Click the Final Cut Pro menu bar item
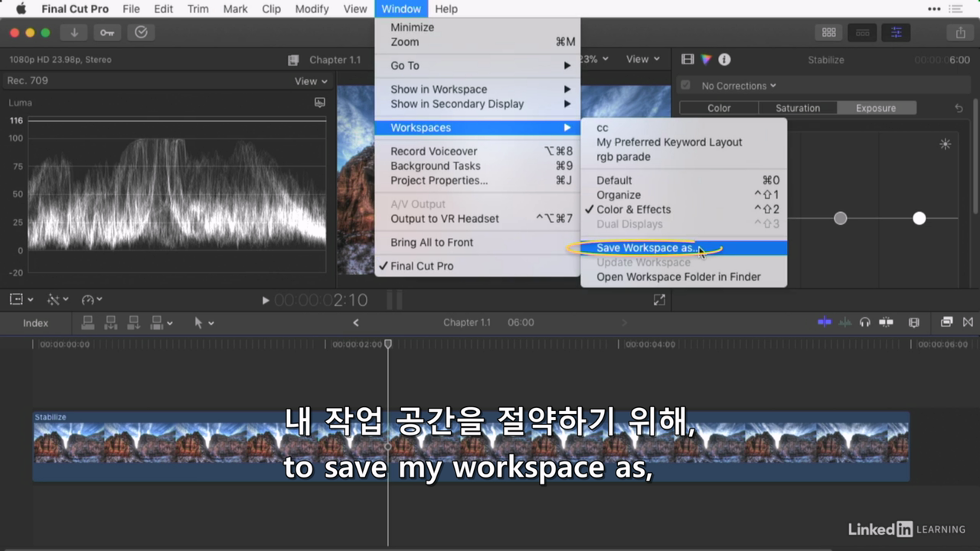This screenshot has width=980, height=551. pyautogui.click(x=75, y=9)
